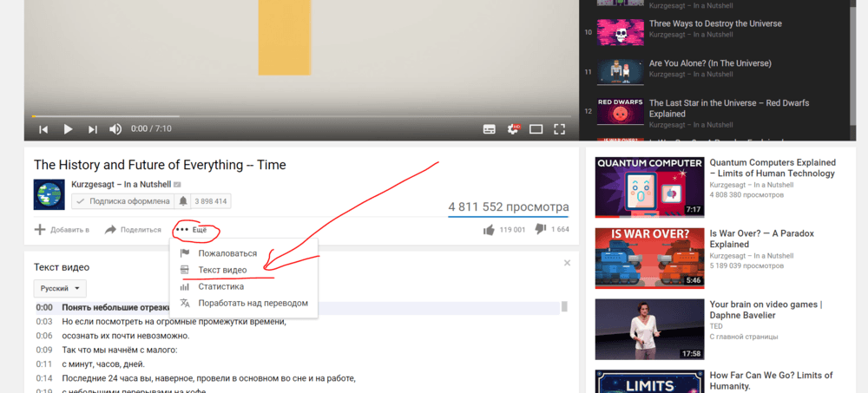Screen dimensions: 868x393
Task: Select transcript line starting 'Последние 24 часа'
Action: 298,378
